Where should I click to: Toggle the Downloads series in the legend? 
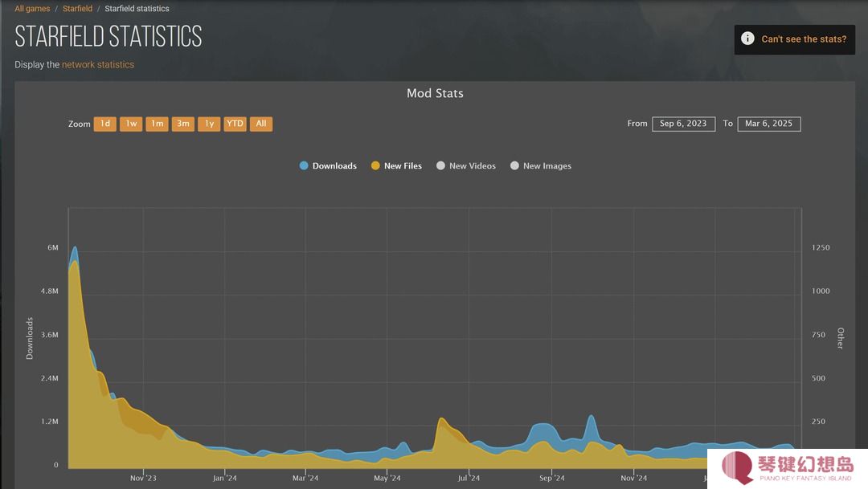click(x=328, y=166)
